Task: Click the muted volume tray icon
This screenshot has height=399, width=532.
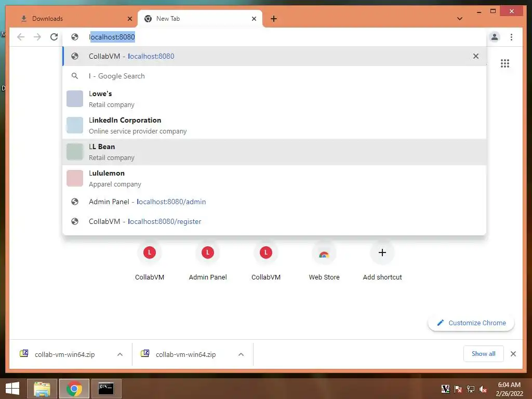Action: [483, 389]
